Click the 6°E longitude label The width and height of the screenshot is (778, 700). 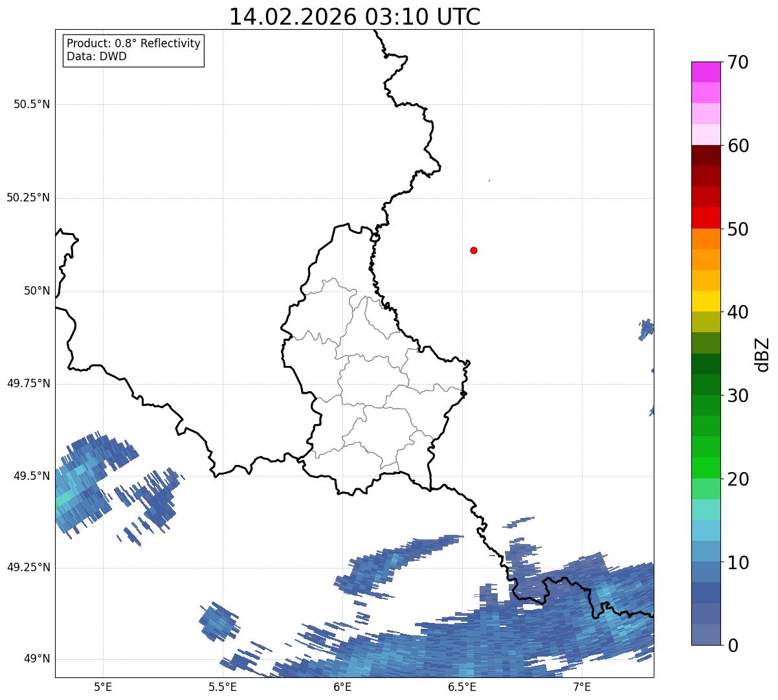coord(343,686)
